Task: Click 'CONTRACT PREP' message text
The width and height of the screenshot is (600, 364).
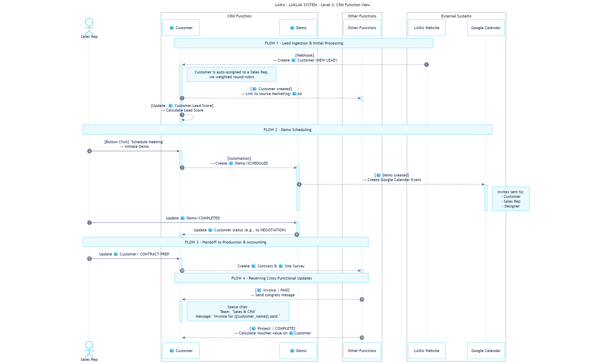Action: pyautogui.click(x=154, y=254)
